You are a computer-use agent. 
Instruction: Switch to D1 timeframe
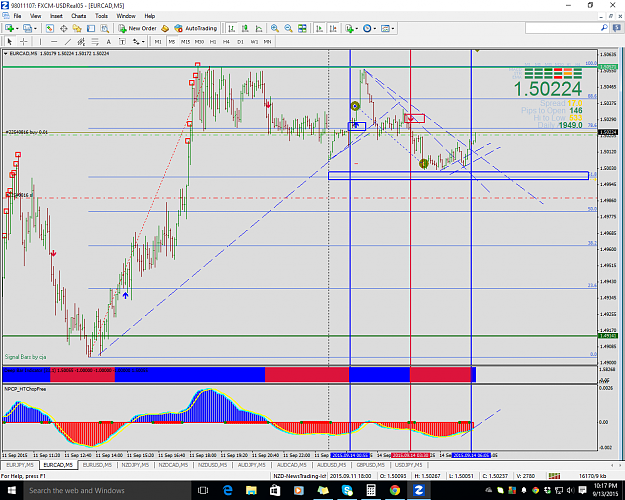click(x=240, y=41)
